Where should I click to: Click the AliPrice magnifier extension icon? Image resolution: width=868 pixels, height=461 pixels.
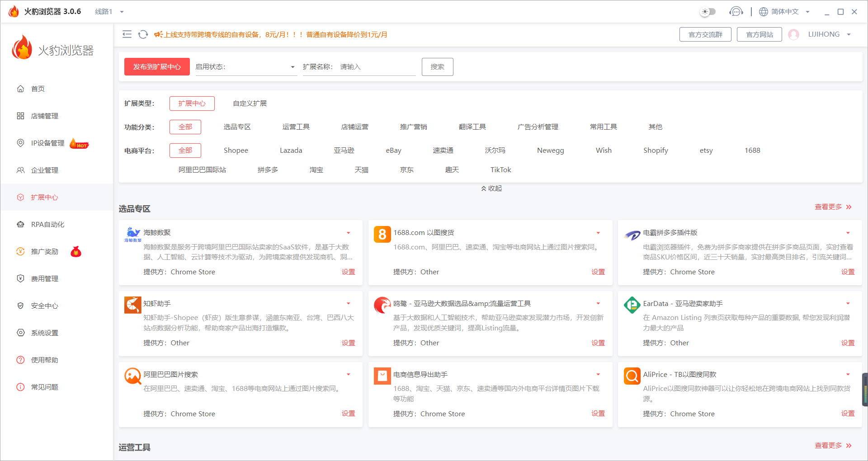point(632,376)
